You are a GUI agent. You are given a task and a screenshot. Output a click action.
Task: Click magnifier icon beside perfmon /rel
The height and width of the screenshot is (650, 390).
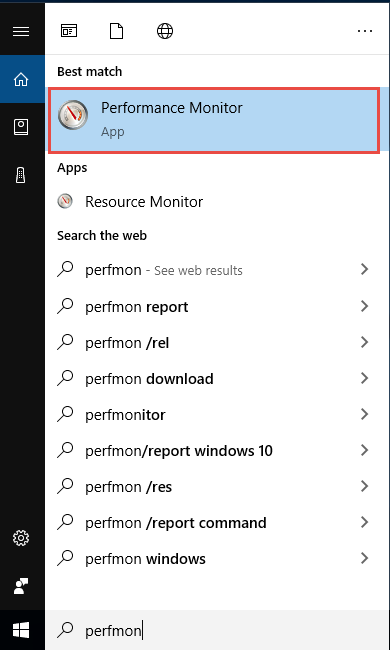pyautogui.click(x=65, y=342)
